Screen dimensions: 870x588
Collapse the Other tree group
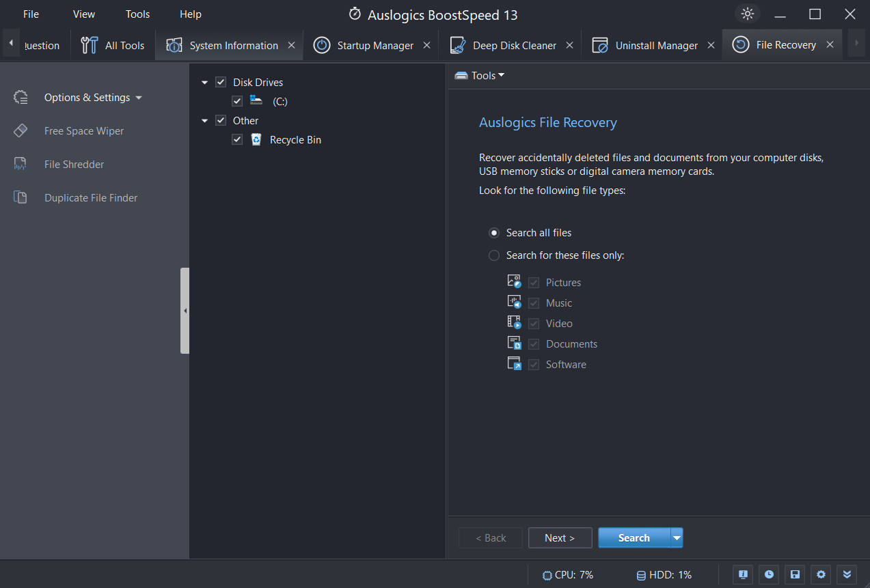[x=204, y=121]
